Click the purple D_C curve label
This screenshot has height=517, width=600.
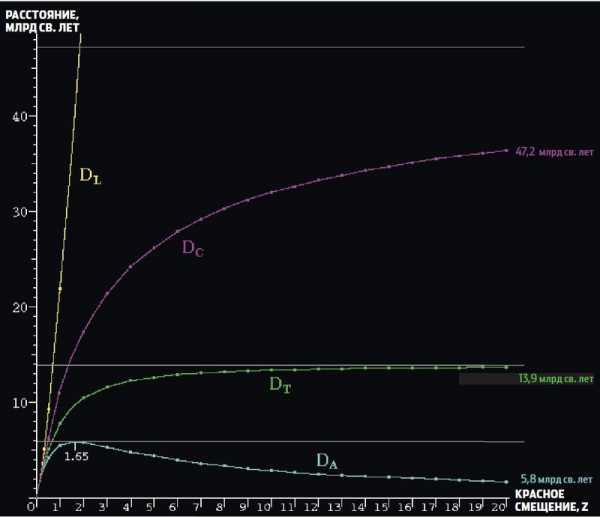pyautogui.click(x=193, y=248)
